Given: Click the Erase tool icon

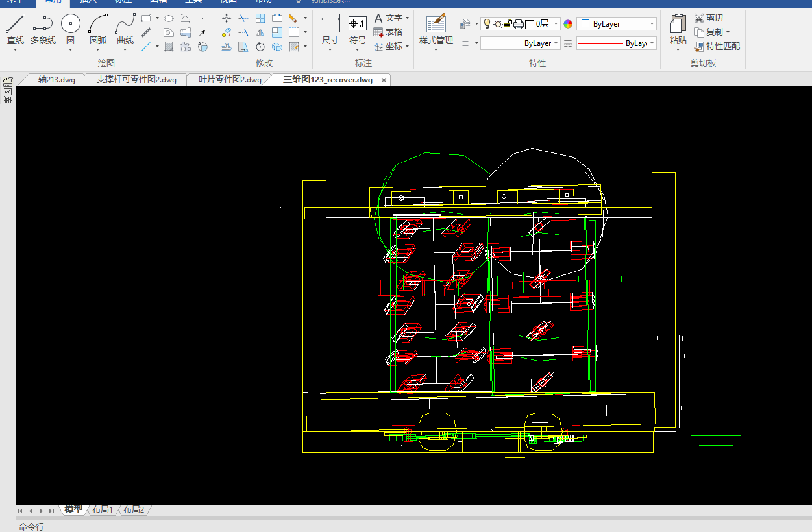Looking at the screenshot, I should pos(293,18).
